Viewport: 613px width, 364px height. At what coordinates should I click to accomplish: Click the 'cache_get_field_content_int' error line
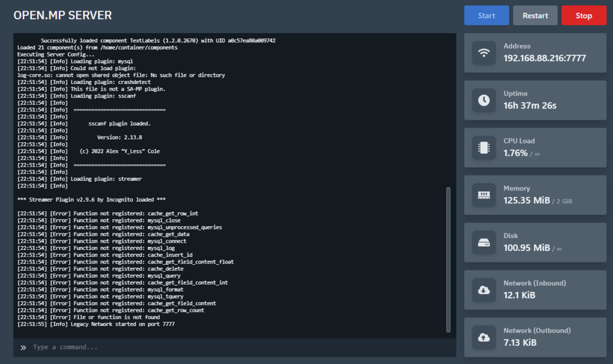(x=123, y=282)
